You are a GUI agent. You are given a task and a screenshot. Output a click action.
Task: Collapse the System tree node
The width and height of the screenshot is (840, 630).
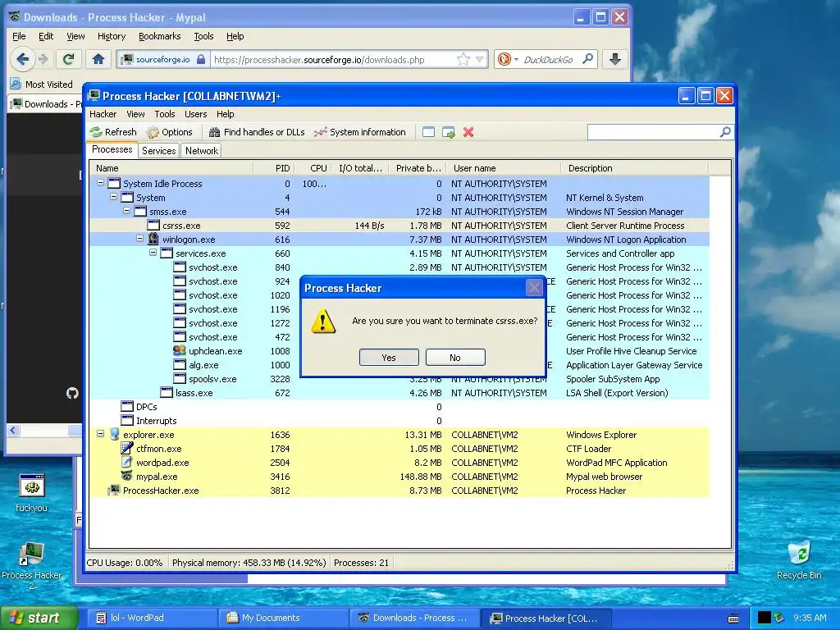click(113, 197)
